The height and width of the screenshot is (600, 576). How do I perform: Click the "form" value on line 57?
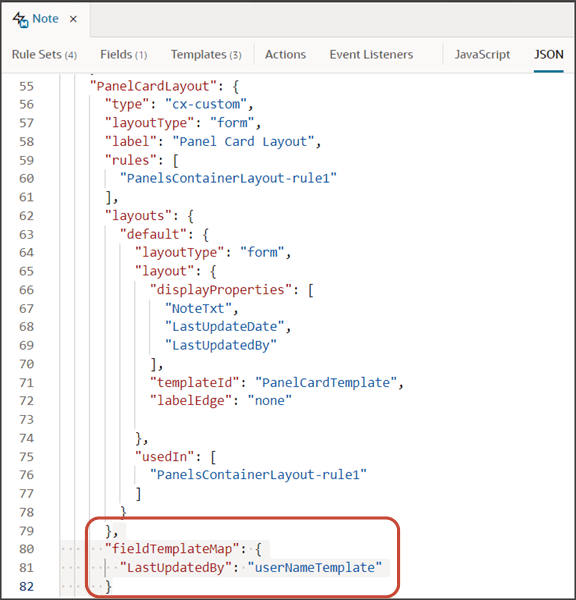coord(232,123)
